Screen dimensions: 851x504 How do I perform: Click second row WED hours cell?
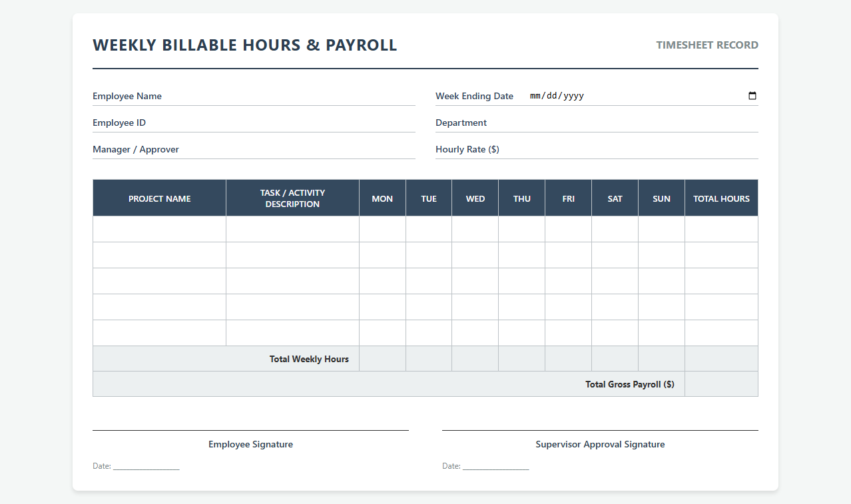(x=475, y=255)
